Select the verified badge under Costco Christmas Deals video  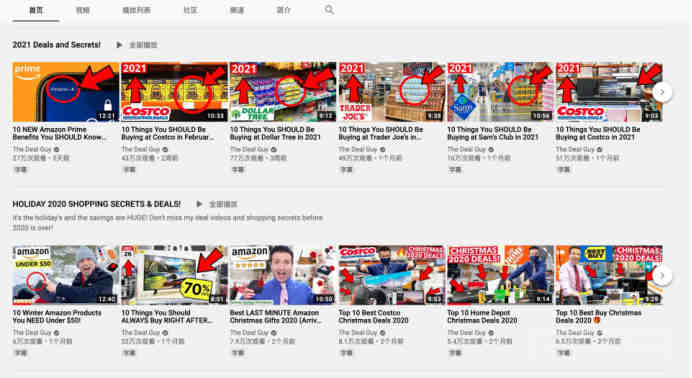(383, 333)
